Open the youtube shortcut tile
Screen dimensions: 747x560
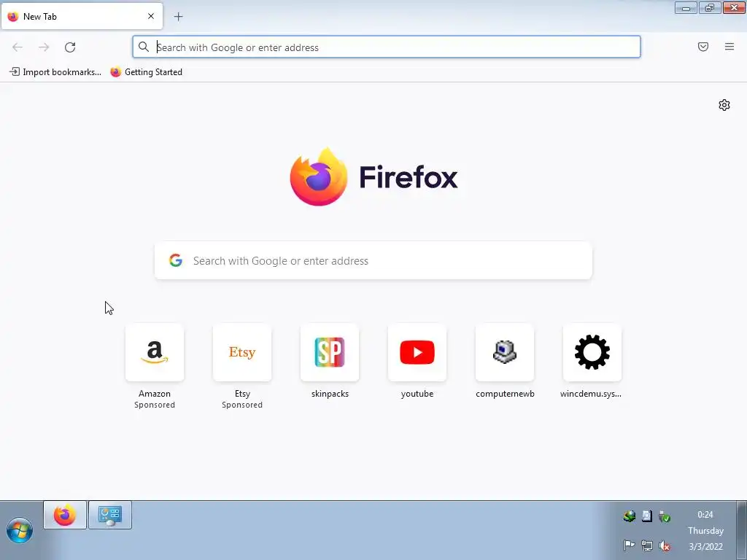click(417, 352)
